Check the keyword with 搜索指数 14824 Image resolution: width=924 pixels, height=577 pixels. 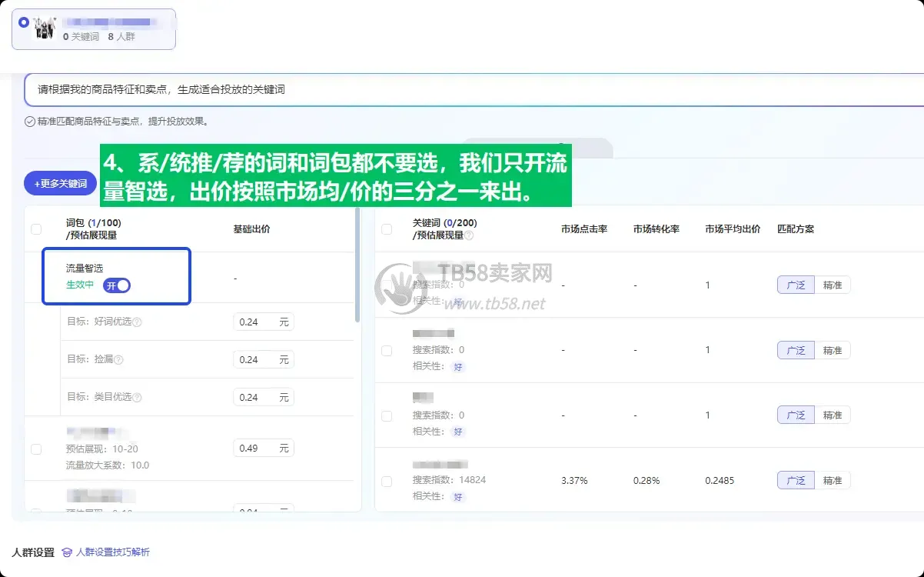387,482
